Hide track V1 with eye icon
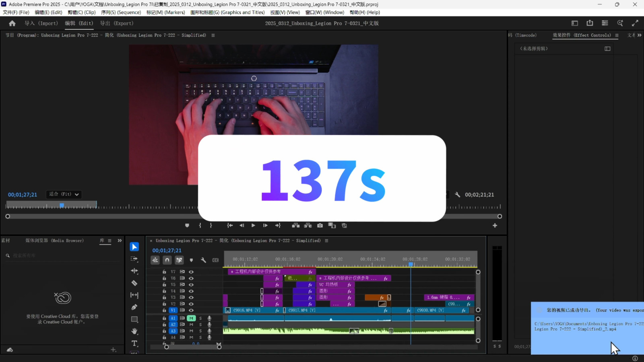Viewport: 644px width, 362px height. pos(191,310)
